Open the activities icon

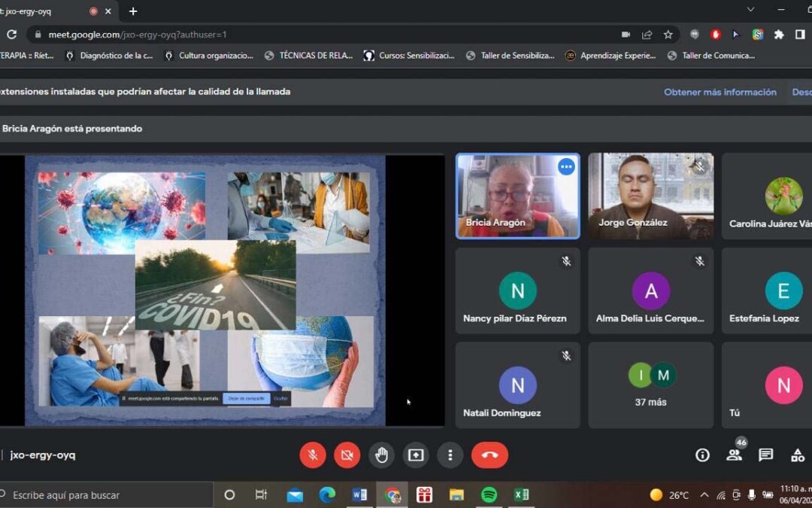tap(797, 455)
